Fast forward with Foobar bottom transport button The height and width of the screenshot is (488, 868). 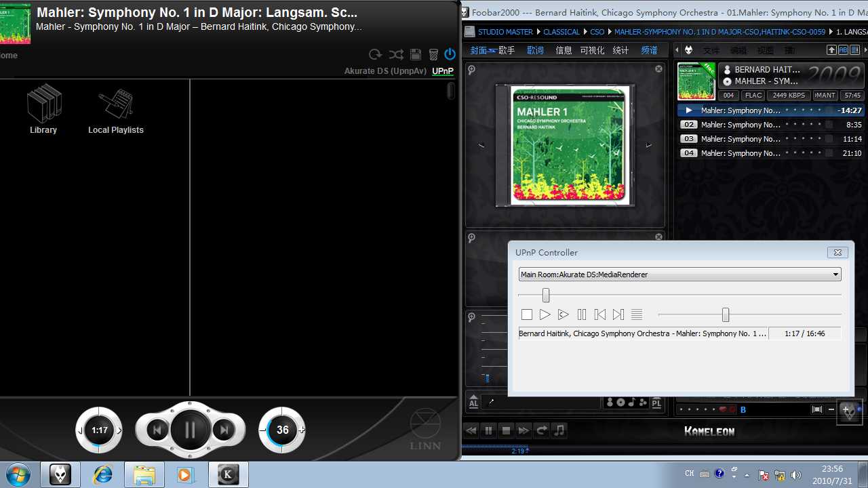[524, 430]
